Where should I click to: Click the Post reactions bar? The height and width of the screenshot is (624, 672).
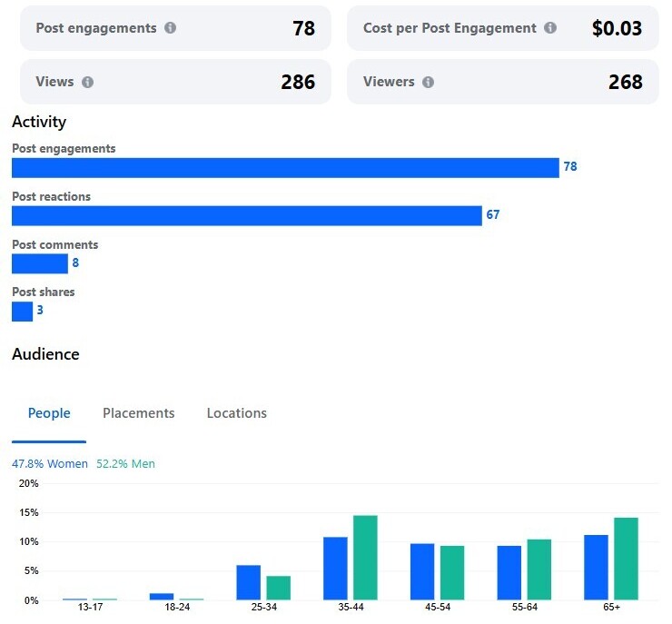tap(246, 215)
